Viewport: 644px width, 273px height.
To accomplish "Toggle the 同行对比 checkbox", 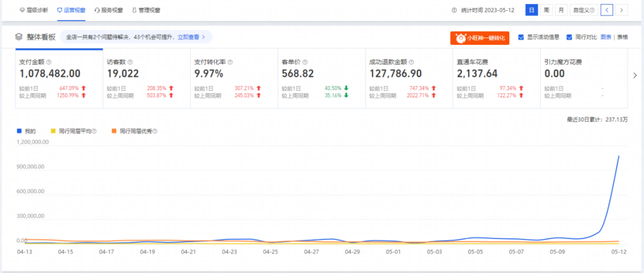I will coord(569,37).
